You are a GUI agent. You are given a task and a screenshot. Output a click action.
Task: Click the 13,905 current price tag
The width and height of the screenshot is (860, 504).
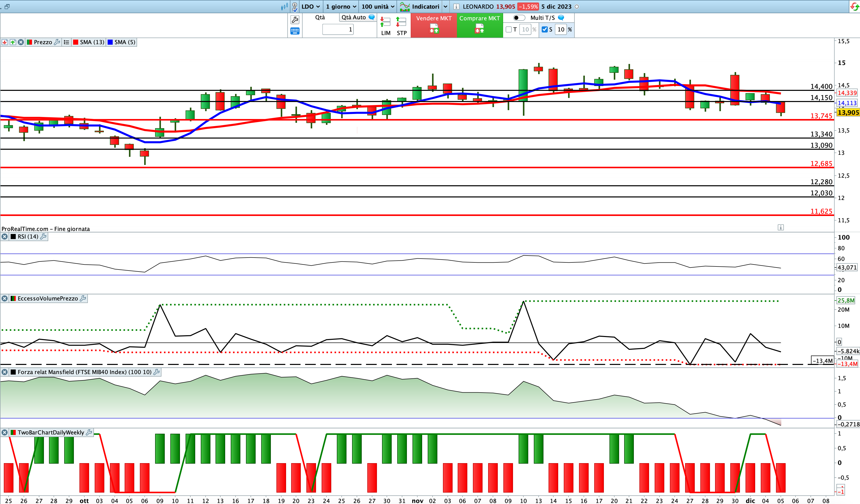pyautogui.click(x=848, y=113)
